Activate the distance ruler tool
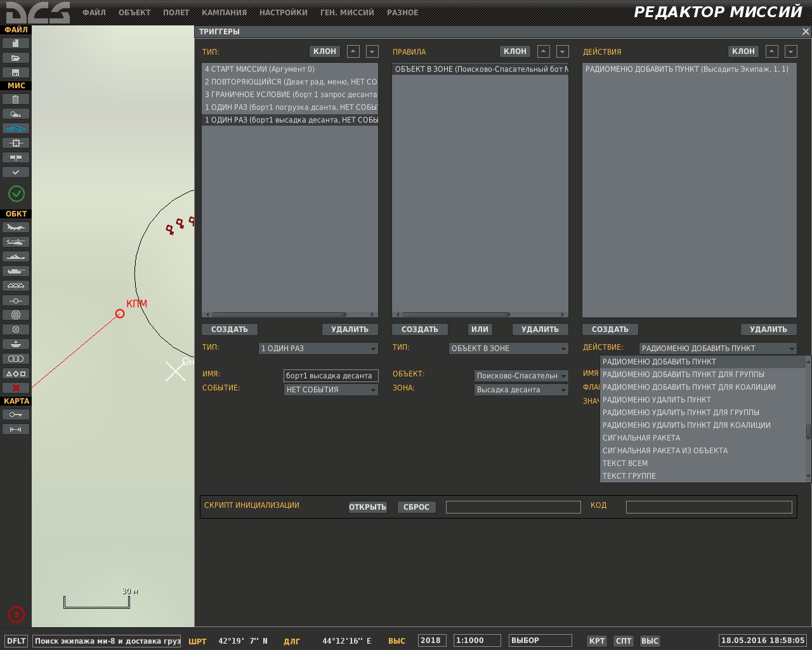The image size is (812, 650). pyautogui.click(x=16, y=429)
